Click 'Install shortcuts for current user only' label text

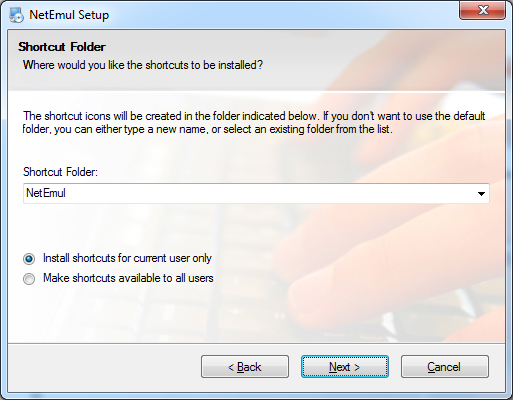pos(127,258)
